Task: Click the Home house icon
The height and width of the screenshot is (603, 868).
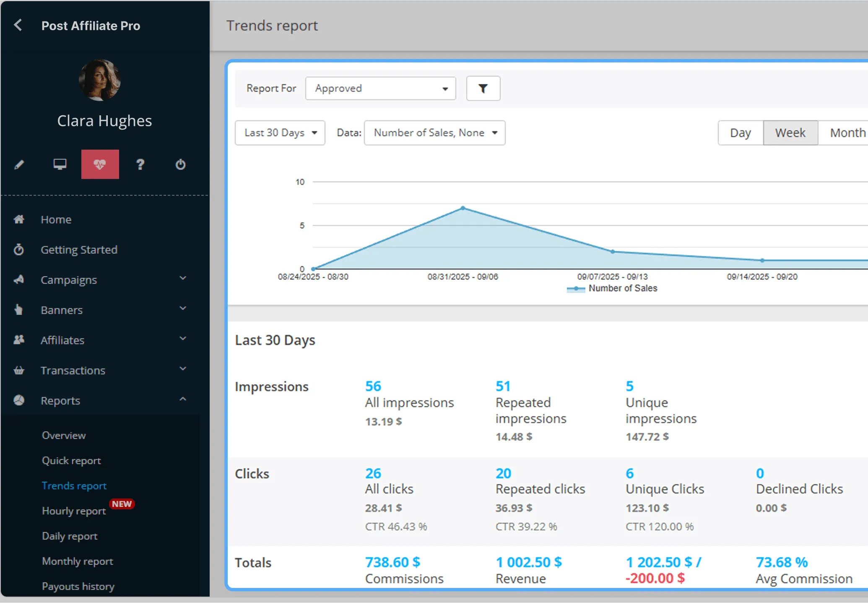Action: point(19,219)
